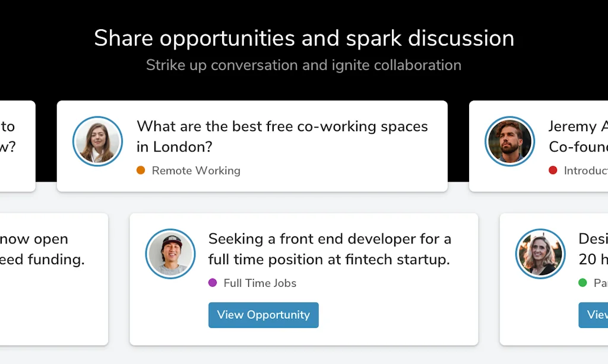Select the partially visible Introductions label
The image size is (608, 364).
pos(585,170)
